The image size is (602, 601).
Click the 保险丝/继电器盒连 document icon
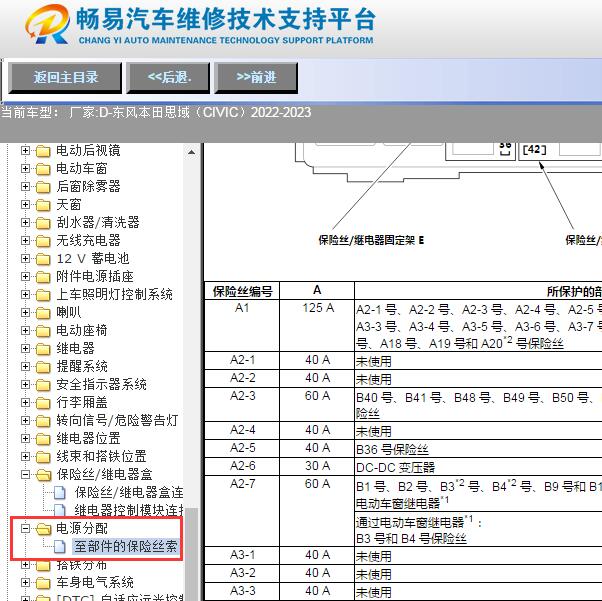pos(60,493)
